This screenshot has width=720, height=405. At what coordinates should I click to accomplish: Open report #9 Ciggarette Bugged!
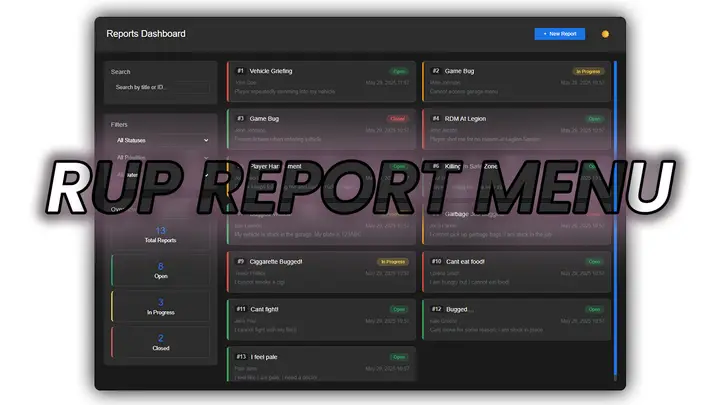321,272
